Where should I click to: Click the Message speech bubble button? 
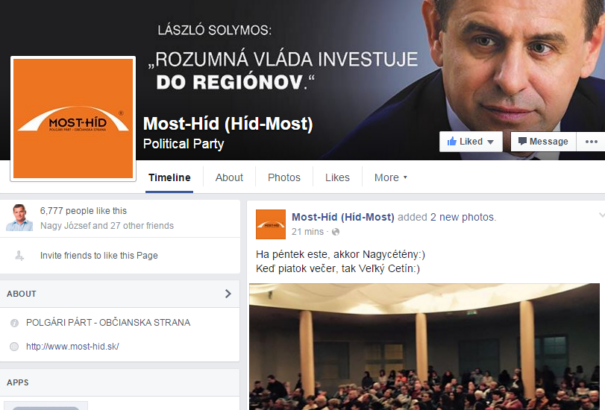click(x=543, y=142)
